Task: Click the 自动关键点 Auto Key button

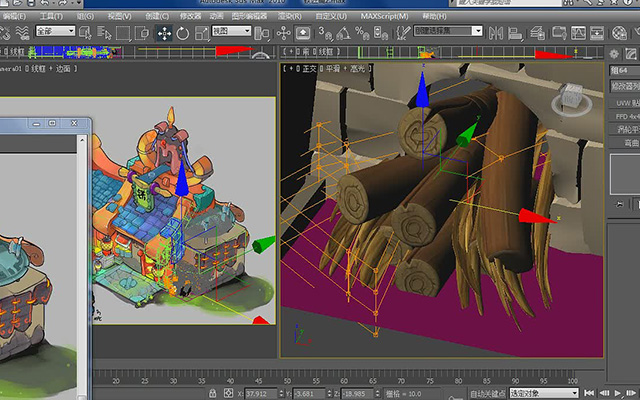Action: (x=487, y=393)
